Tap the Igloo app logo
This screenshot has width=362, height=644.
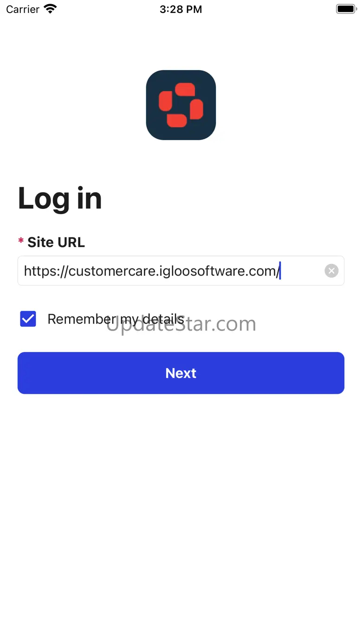point(181,105)
